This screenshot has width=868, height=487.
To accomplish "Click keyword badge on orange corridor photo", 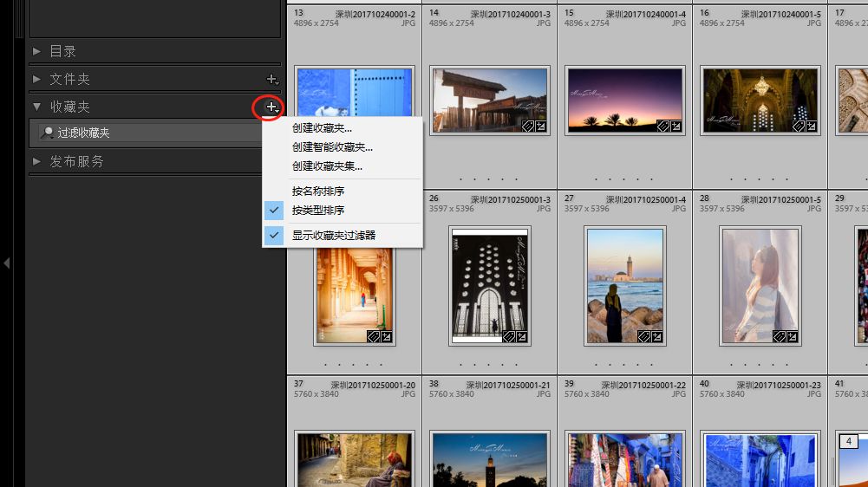I will (x=373, y=336).
